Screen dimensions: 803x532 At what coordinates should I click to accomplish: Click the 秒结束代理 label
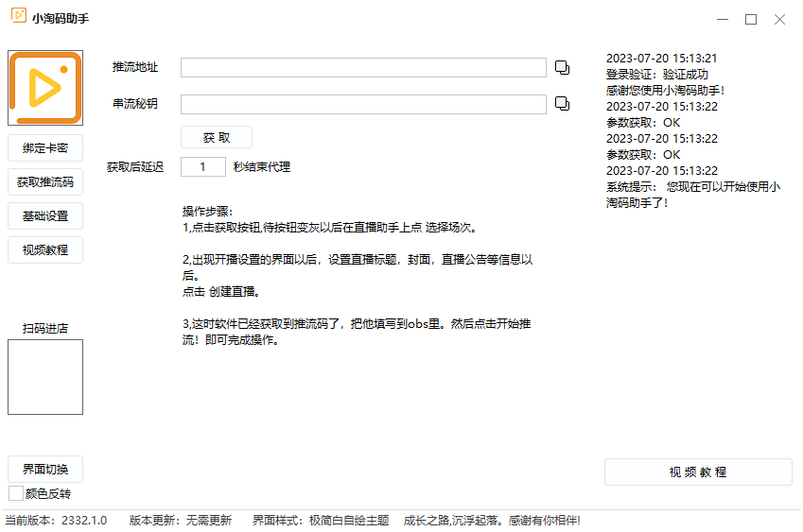[x=262, y=167]
